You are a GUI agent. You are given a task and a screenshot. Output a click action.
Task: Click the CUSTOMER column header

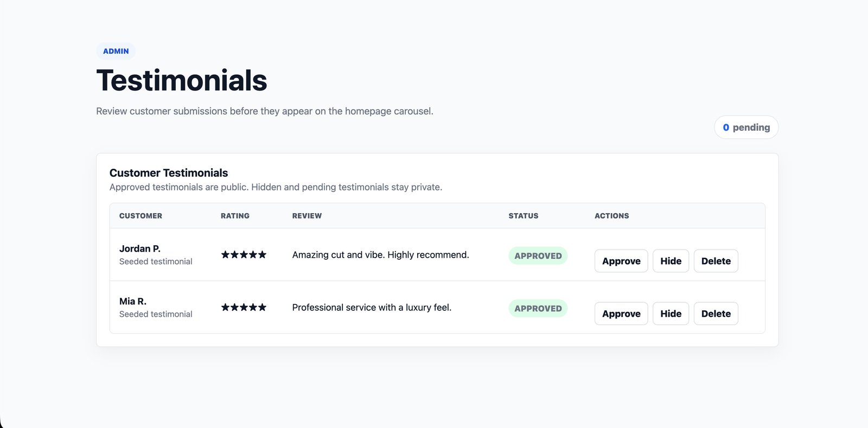(141, 216)
